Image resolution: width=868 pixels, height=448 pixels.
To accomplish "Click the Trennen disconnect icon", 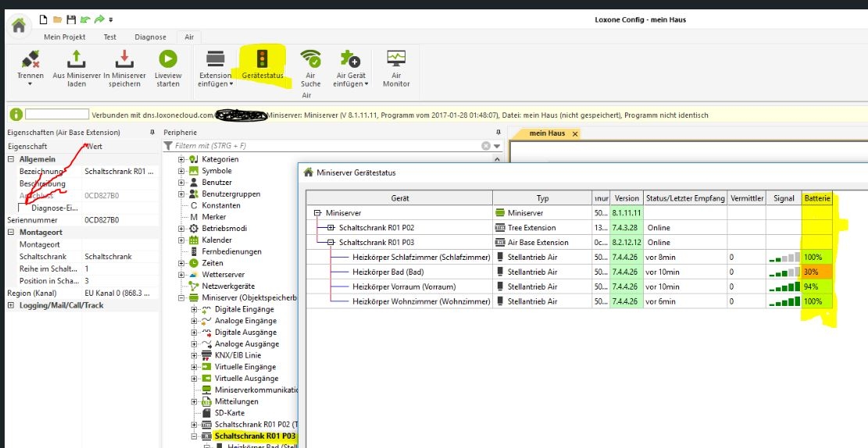I will pyautogui.click(x=30, y=59).
